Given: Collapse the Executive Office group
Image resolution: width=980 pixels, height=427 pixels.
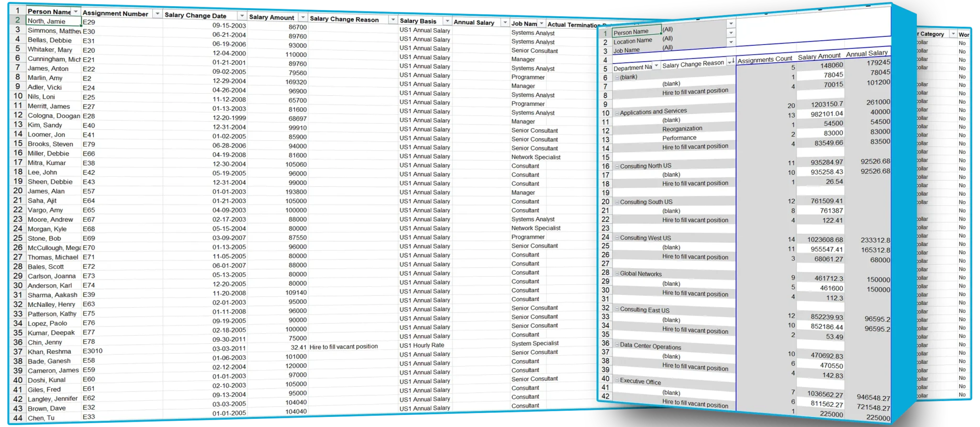Looking at the screenshot, I should click(617, 380).
